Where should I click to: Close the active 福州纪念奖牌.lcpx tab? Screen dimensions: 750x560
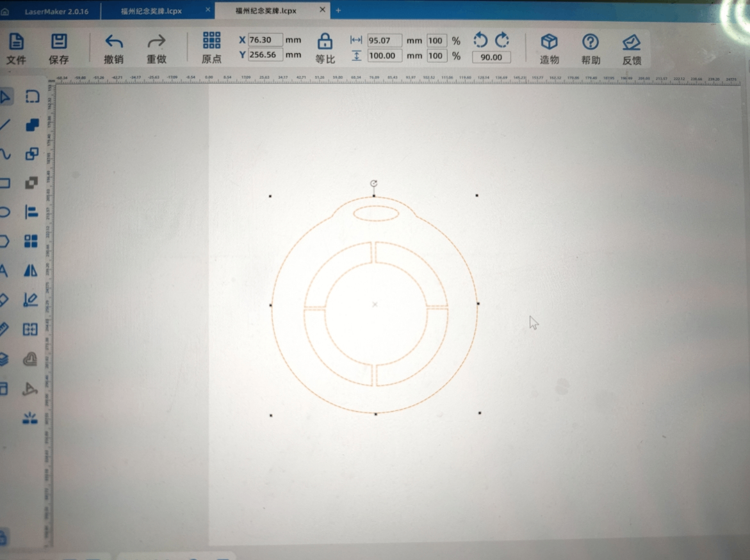click(322, 10)
